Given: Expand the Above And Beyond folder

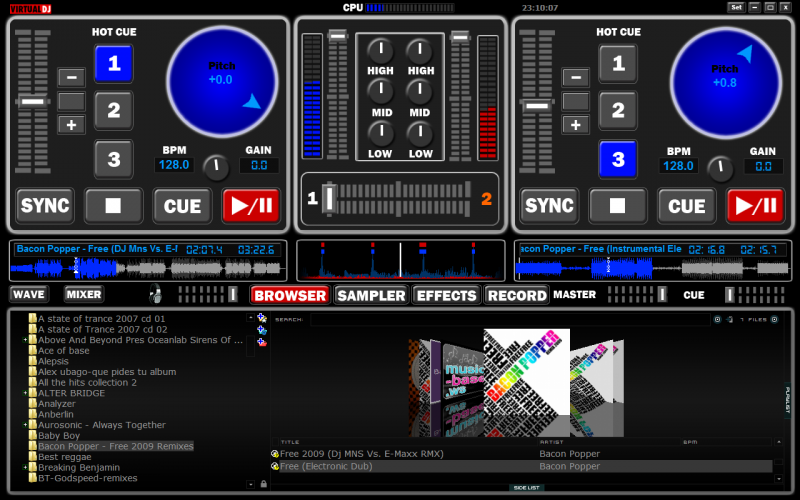Looking at the screenshot, I should pyautogui.click(x=24, y=340).
